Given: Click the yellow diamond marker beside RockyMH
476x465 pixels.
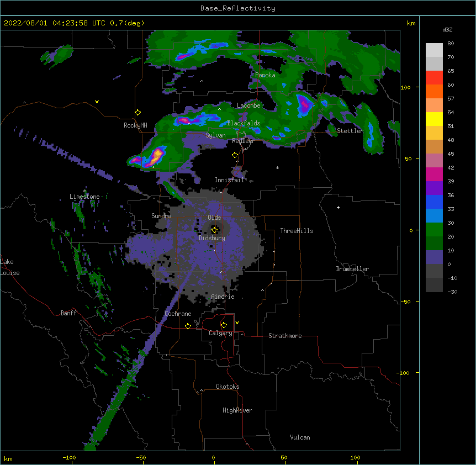Looking at the screenshot, I should tap(138, 113).
